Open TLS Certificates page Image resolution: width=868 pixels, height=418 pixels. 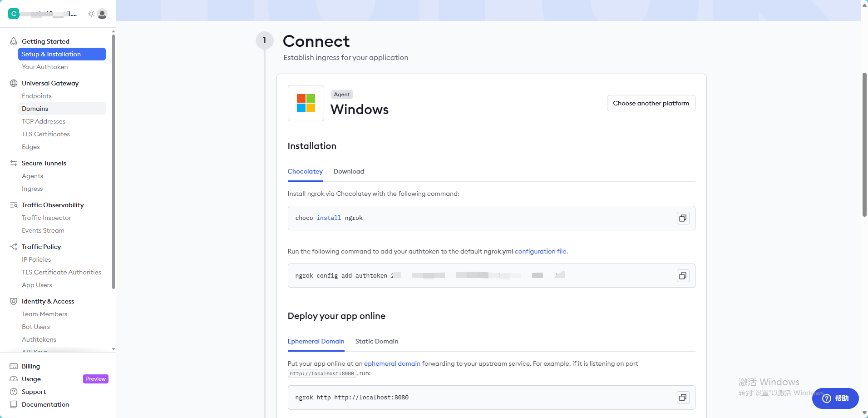46,134
